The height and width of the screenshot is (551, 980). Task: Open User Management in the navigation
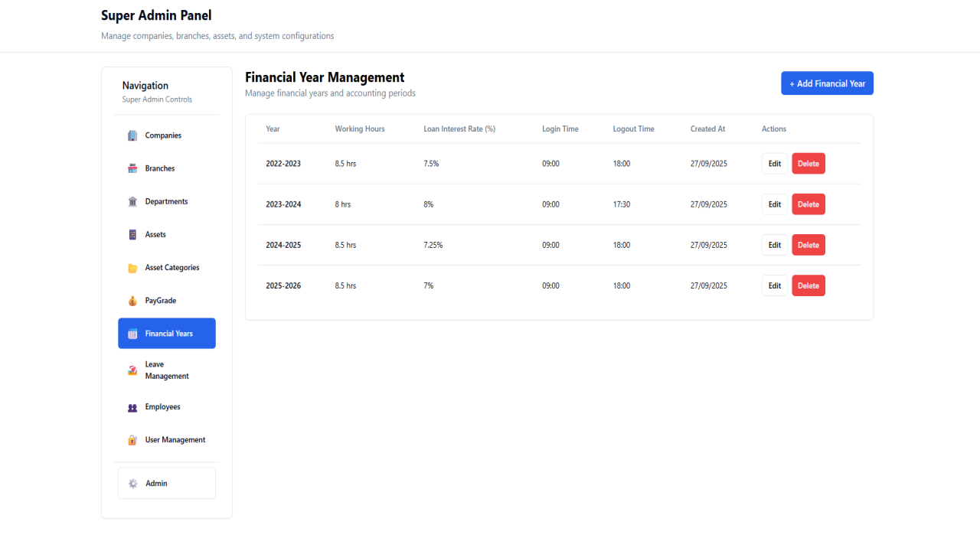[x=167, y=440]
